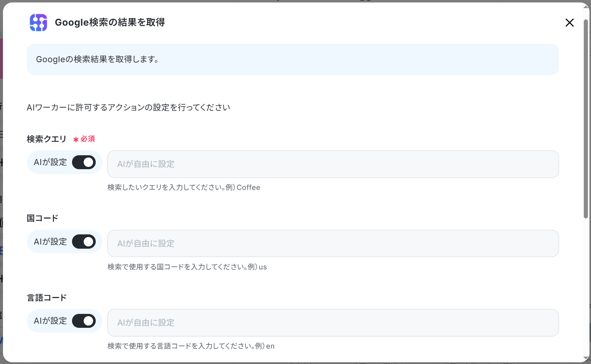Click the app logo icon beside the title
The width and height of the screenshot is (591, 364).
click(38, 23)
